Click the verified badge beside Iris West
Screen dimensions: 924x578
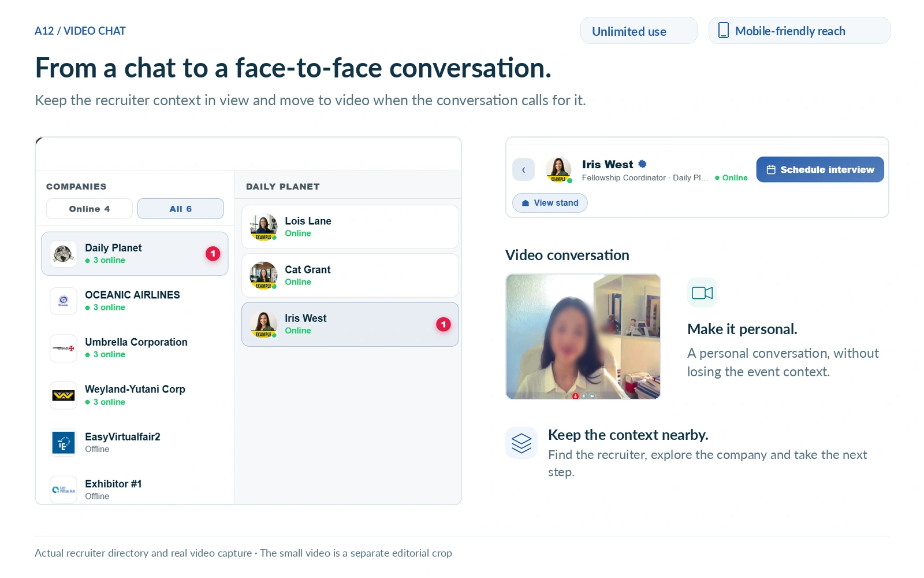(642, 164)
